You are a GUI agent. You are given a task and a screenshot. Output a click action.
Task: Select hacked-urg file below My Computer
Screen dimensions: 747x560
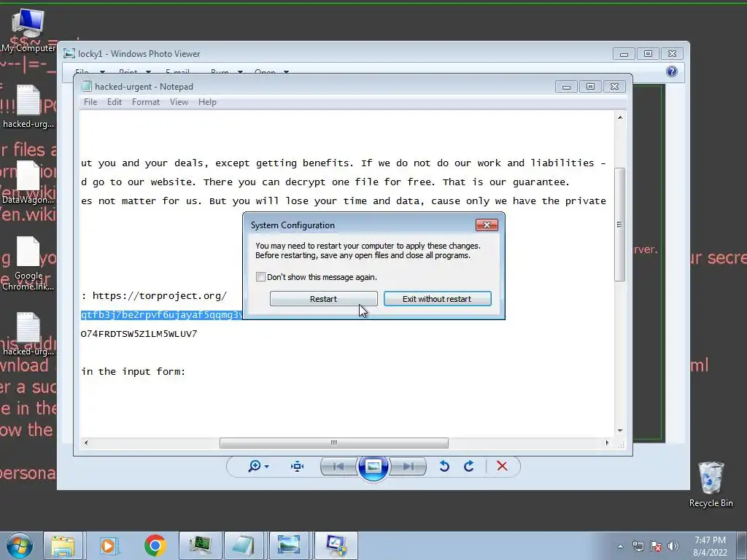click(28, 106)
